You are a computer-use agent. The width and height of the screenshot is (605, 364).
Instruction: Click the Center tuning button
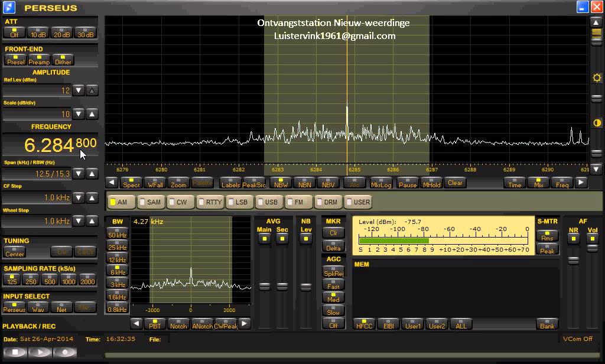[15, 252]
